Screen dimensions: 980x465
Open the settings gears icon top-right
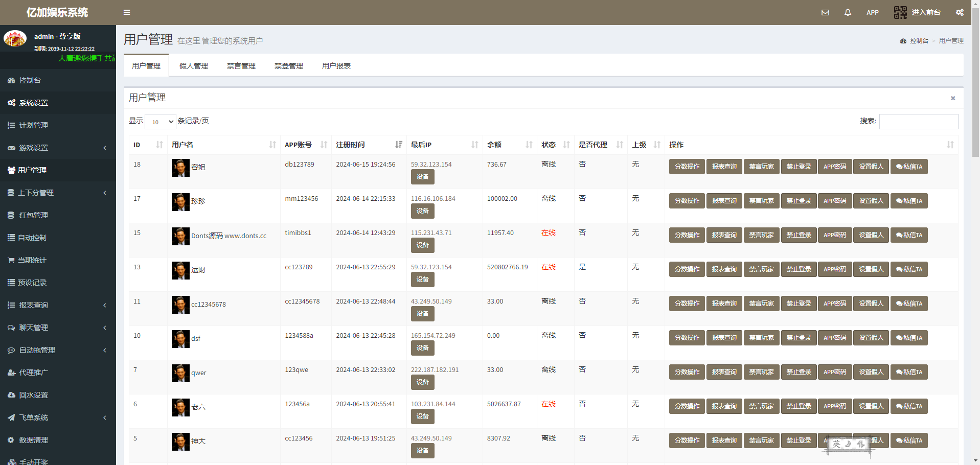[x=960, y=12]
